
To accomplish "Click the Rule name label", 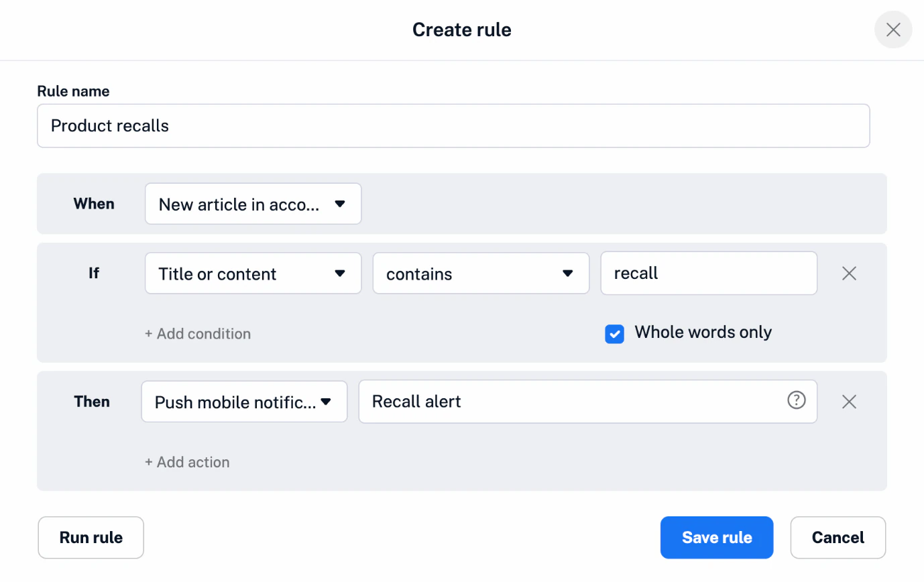I will [x=73, y=91].
